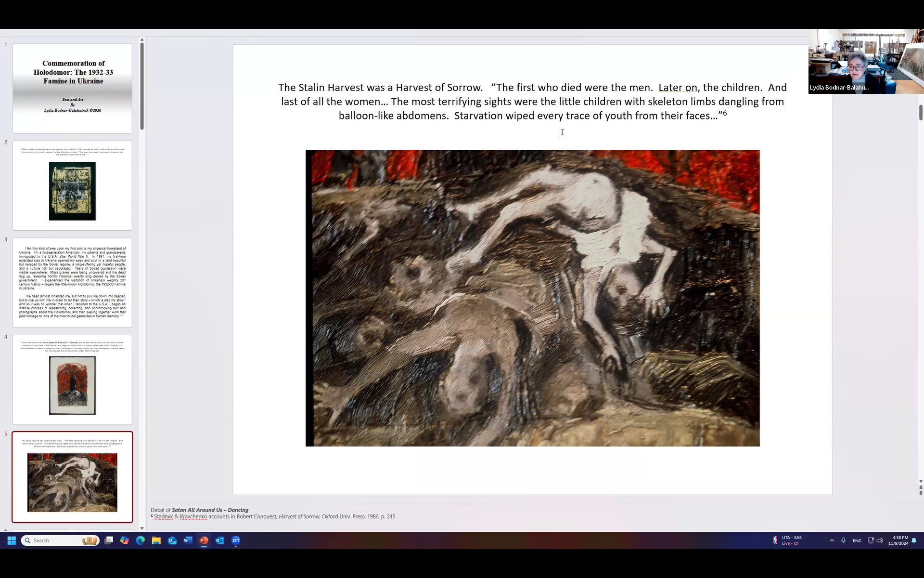Open the volume speaker control
924x578 pixels.
pos(880,540)
